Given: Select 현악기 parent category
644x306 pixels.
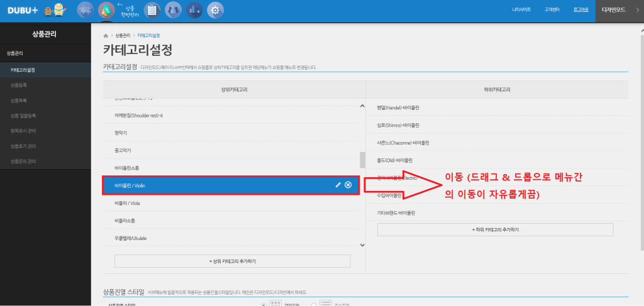Looking at the screenshot, I should 231,133.
